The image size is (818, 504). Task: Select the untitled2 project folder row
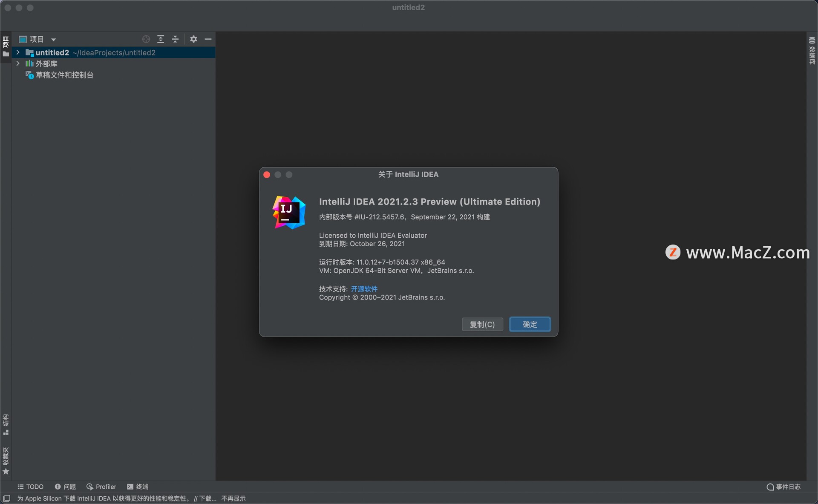tap(113, 52)
